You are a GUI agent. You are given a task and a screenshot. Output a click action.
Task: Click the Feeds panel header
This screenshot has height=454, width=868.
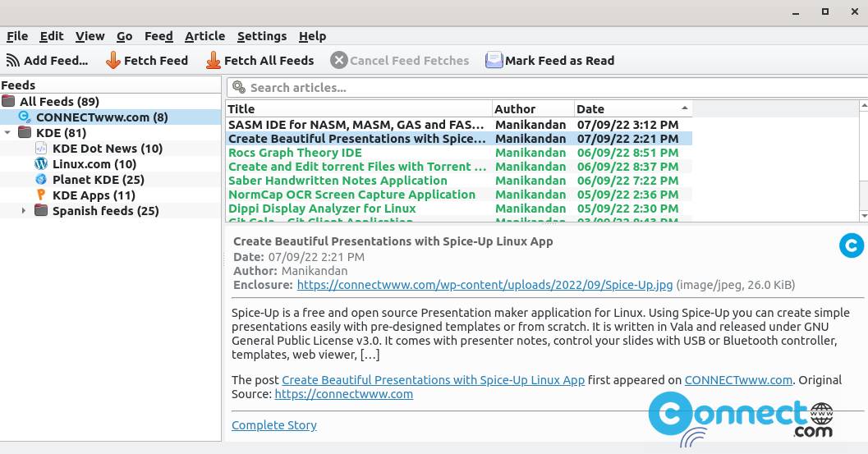pyautogui.click(x=111, y=85)
